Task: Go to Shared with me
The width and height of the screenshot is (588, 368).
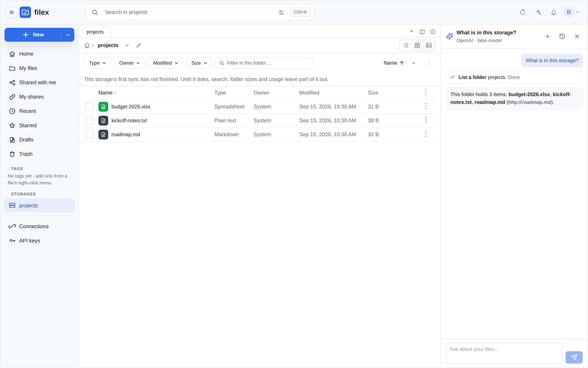Action: (x=39, y=83)
